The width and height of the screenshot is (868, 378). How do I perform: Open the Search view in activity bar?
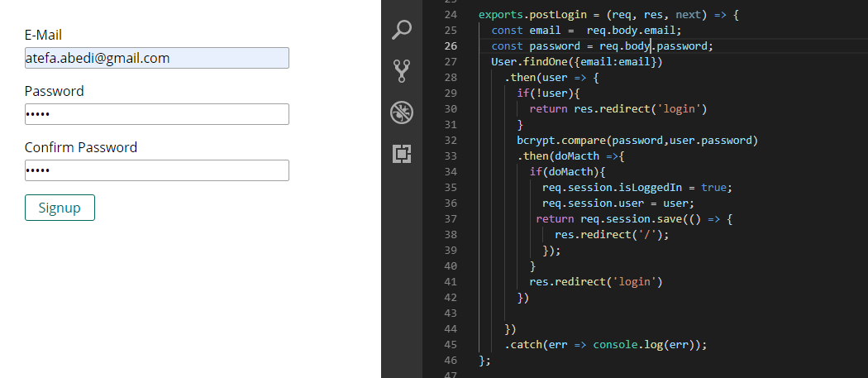point(401,30)
